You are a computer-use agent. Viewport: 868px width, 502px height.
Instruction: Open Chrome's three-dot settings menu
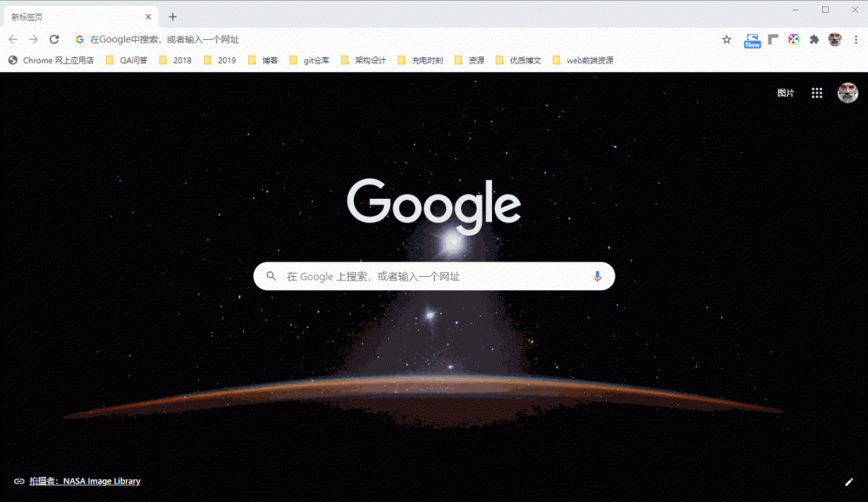[x=858, y=39]
